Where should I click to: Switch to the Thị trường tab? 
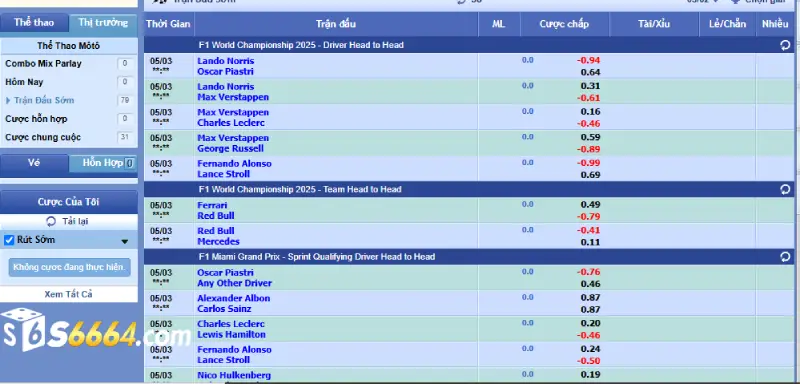point(103,22)
